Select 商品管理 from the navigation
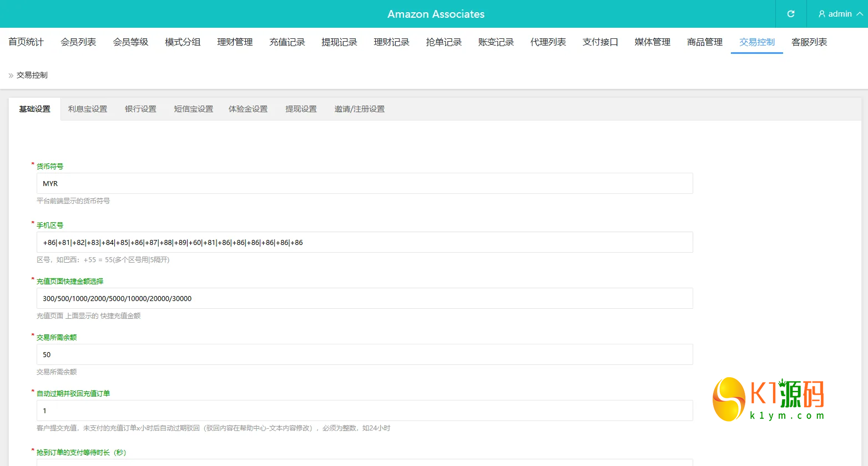 704,42
